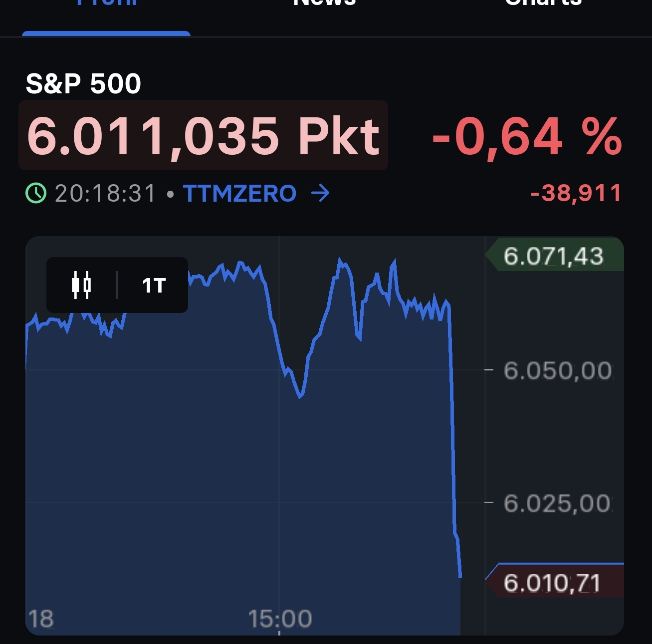
Task: Click the green clock icon
Action: point(36,193)
